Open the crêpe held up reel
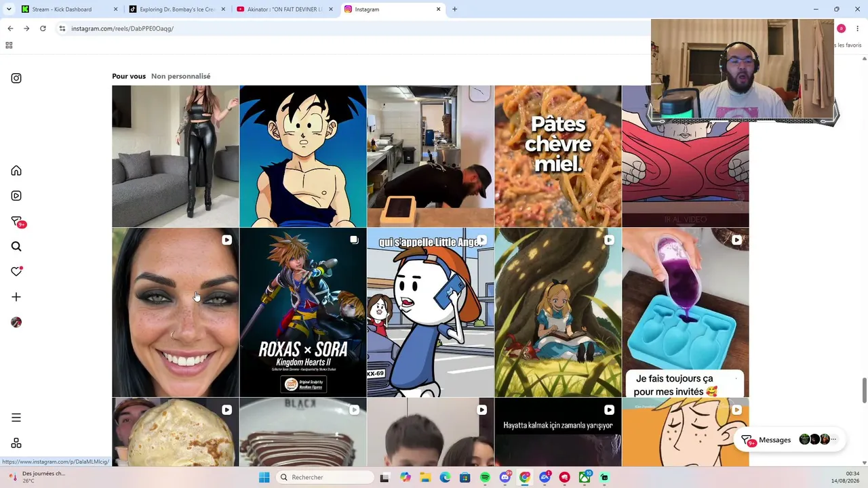 pyautogui.click(x=176, y=432)
